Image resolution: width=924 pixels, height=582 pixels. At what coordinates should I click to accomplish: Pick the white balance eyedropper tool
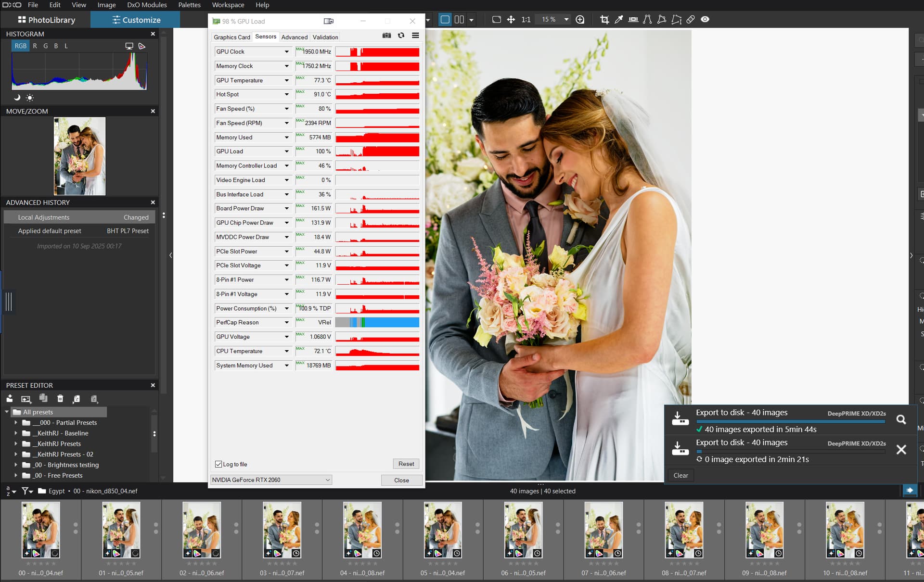[619, 20]
